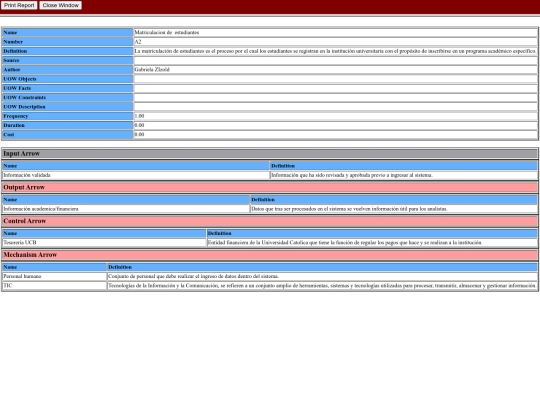Click the Source field label
The image size is (540, 405).
11,60
